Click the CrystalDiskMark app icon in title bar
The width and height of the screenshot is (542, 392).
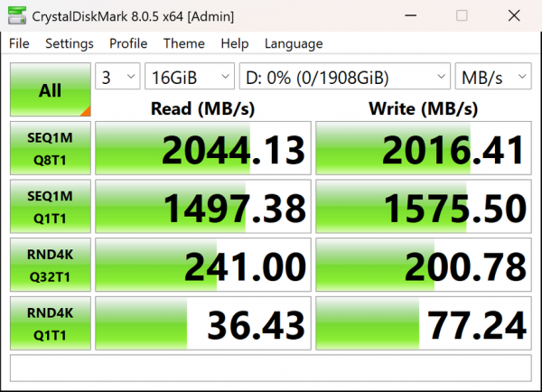coord(17,15)
